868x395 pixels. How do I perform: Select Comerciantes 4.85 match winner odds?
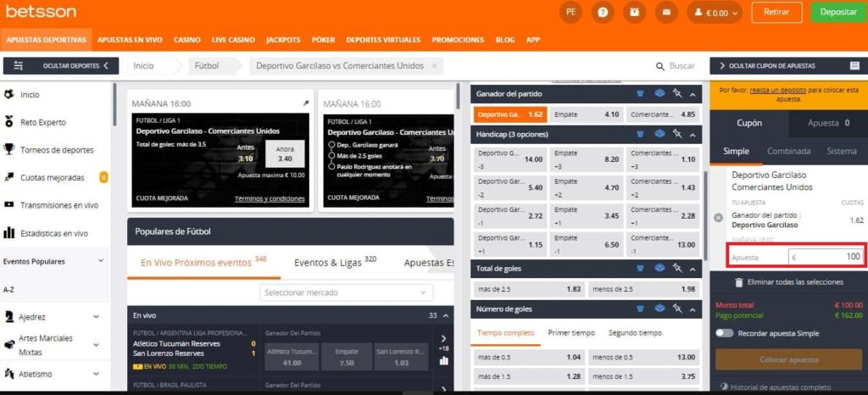click(663, 114)
